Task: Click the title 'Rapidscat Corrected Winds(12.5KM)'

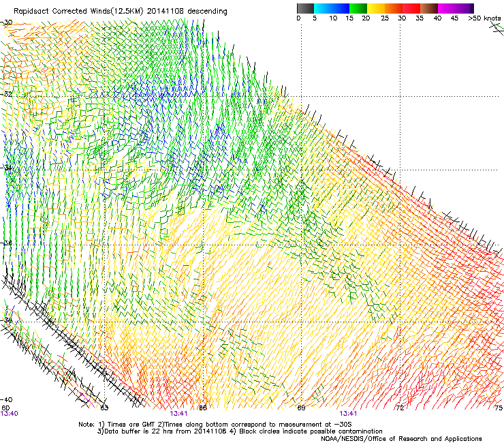Action: point(79,12)
